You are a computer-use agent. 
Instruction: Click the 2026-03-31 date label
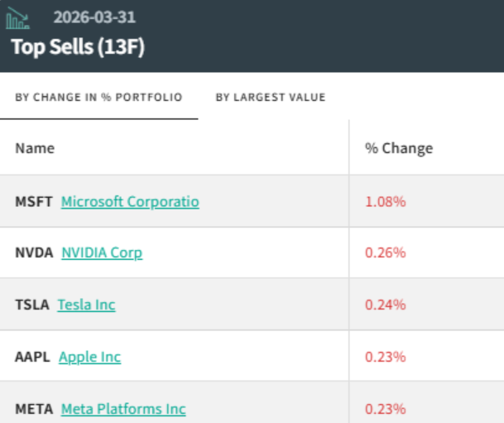(94, 17)
